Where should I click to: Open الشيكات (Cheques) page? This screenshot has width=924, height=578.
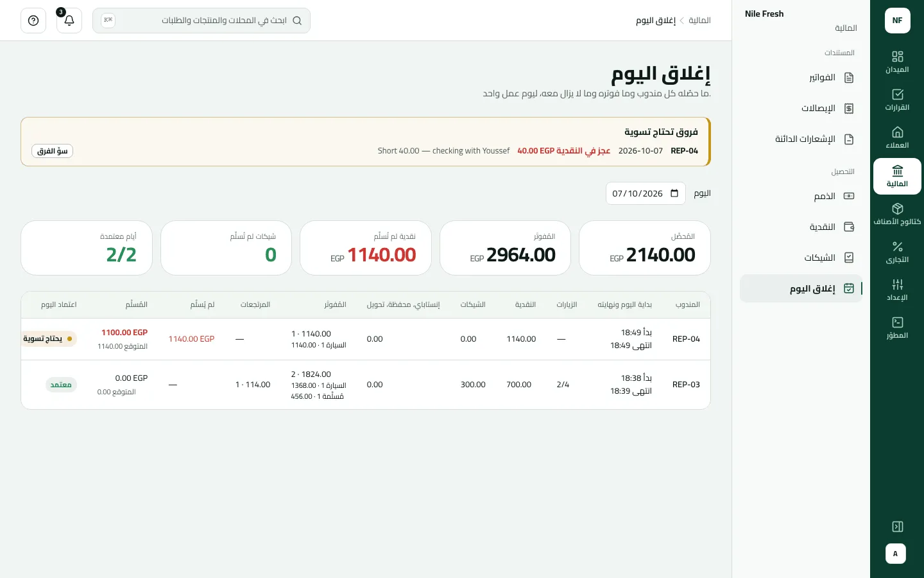click(801, 258)
